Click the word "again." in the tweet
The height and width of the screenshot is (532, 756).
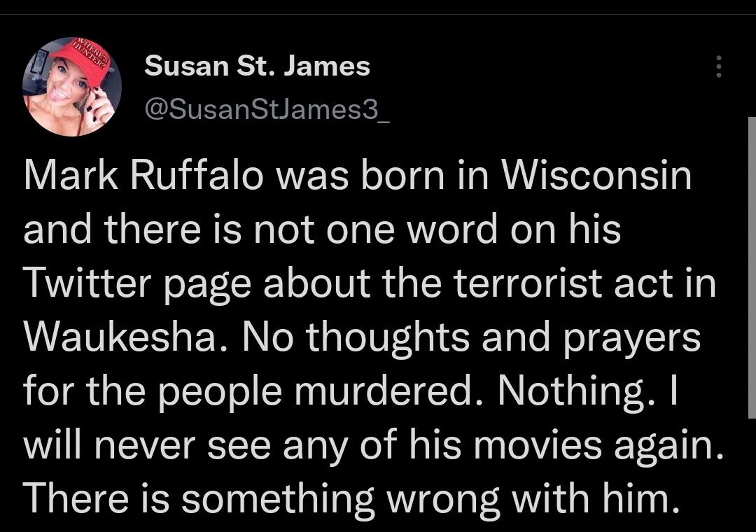click(670, 447)
